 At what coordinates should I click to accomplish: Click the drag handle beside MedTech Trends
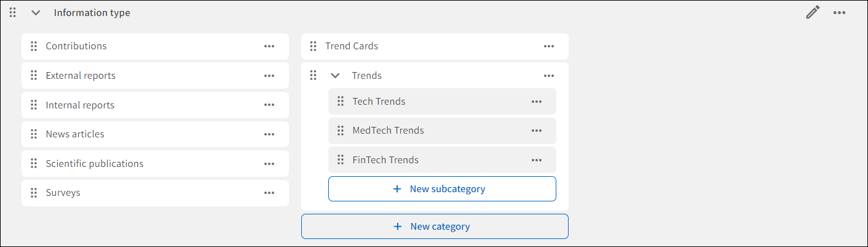[341, 131]
